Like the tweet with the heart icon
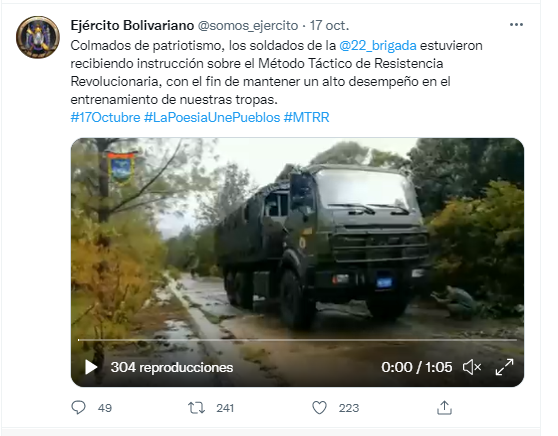 click(x=319, y=408)
